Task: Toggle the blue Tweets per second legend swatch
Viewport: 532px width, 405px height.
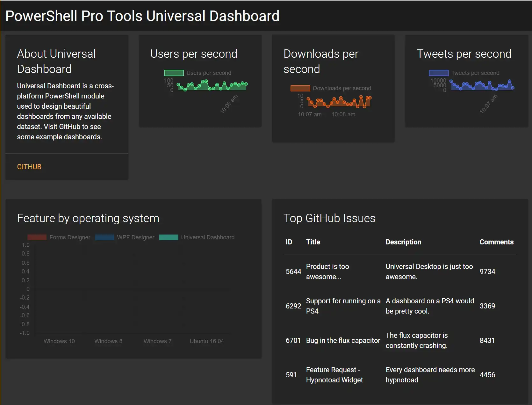Action: (439, 73)
